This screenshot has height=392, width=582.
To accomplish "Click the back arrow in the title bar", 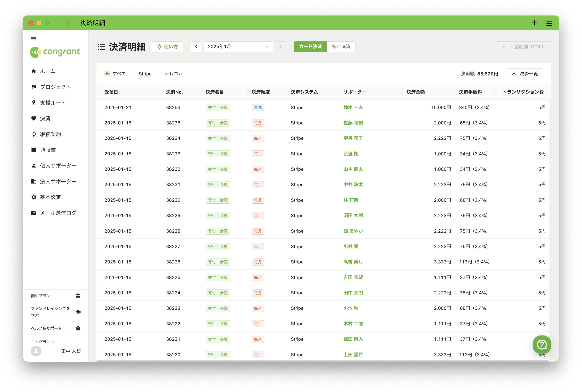I will [68, 23].
